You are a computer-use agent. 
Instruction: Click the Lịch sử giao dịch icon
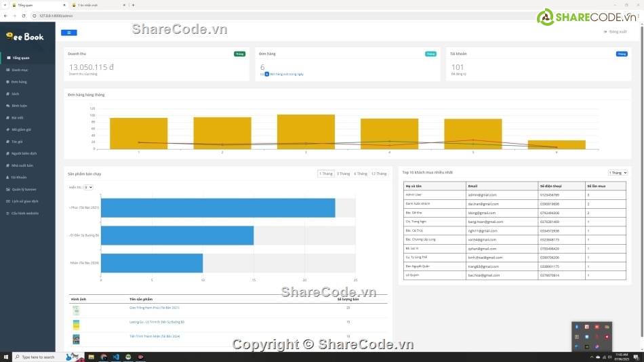tap(8, 201)
